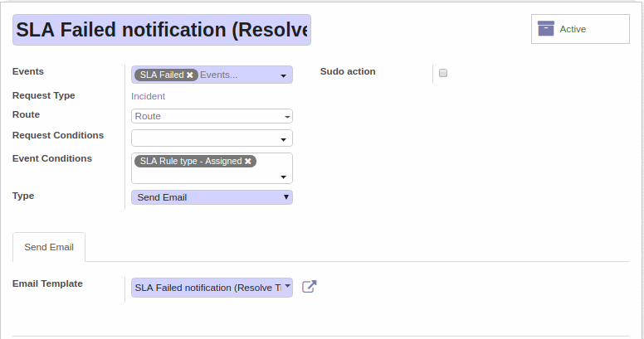Enable the Sudo action checkbox
The image size is (644, 339).
(x=443, y=73)
